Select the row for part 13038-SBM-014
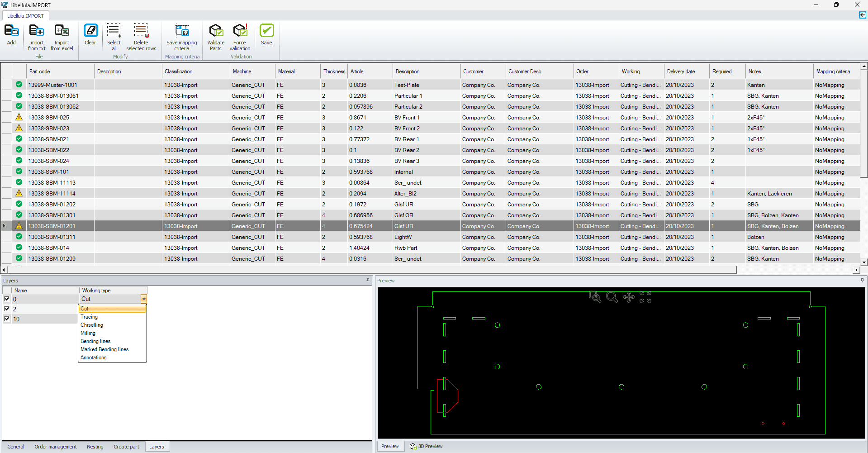868x453 pixels. pyautogui.click(x=49, y=248)
